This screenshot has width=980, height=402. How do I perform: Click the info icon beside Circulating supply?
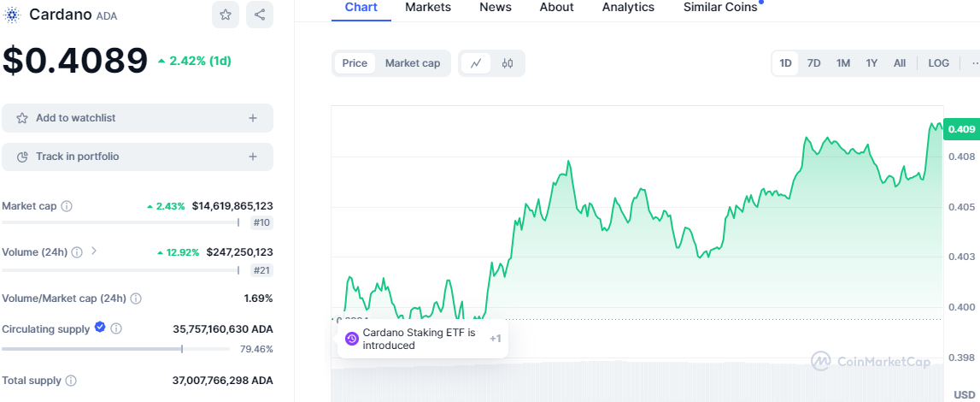tap(116, 328)
